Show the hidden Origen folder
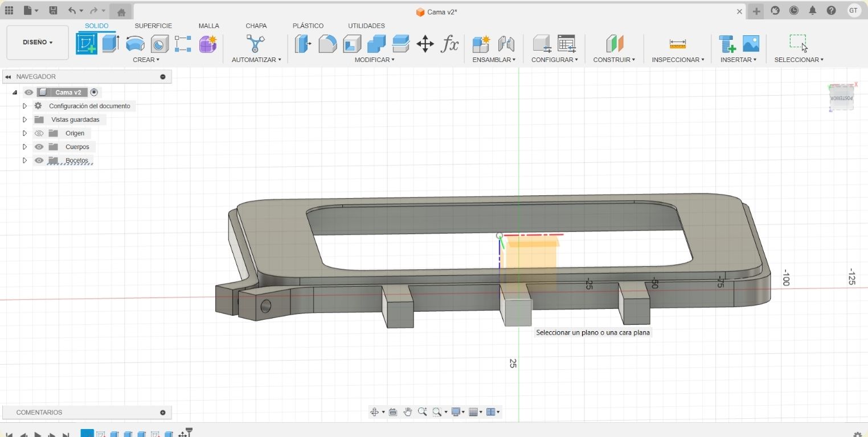This screenshot has height=437, width=868. [39, 133]
